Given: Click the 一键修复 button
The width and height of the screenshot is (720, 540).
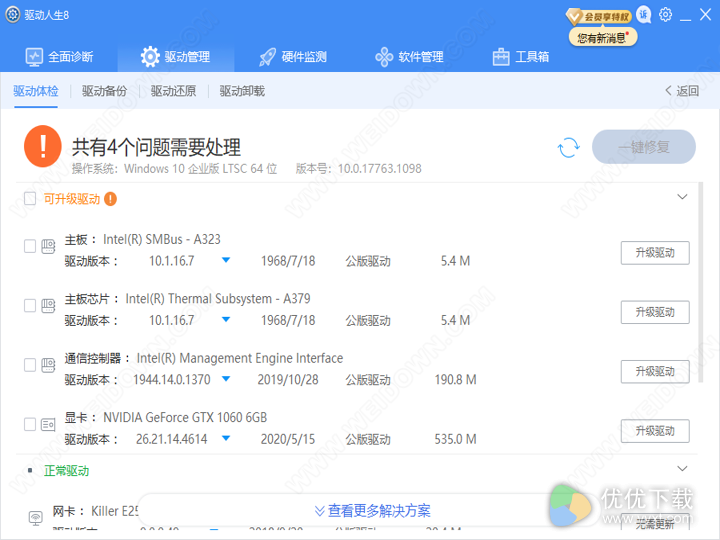Looking at the screenshot, I should pyautogui.click(x=644, y=147).
